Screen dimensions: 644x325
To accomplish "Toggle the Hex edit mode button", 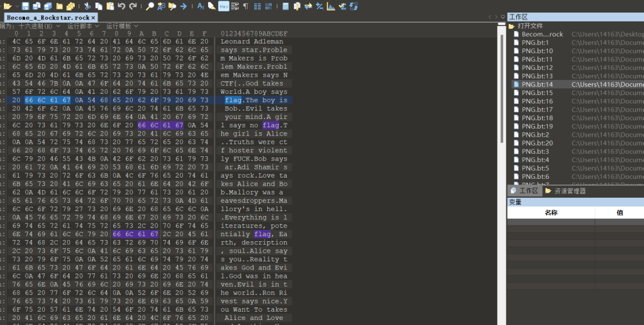I will pos(224,6).
